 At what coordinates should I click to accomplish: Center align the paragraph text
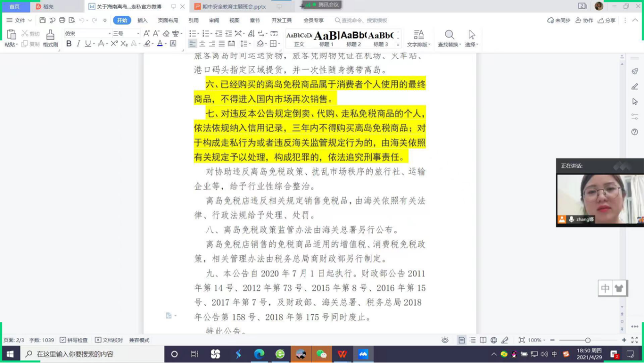coord(202,44)
